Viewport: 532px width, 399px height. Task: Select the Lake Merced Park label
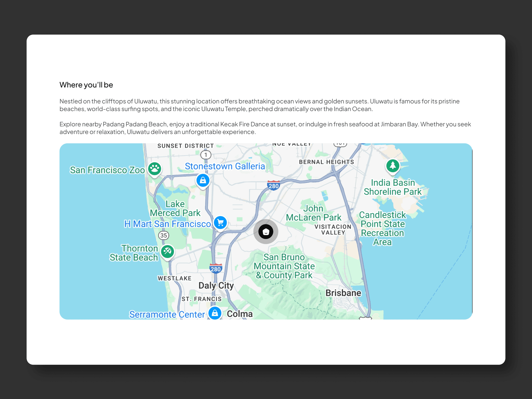pos(175,208)
